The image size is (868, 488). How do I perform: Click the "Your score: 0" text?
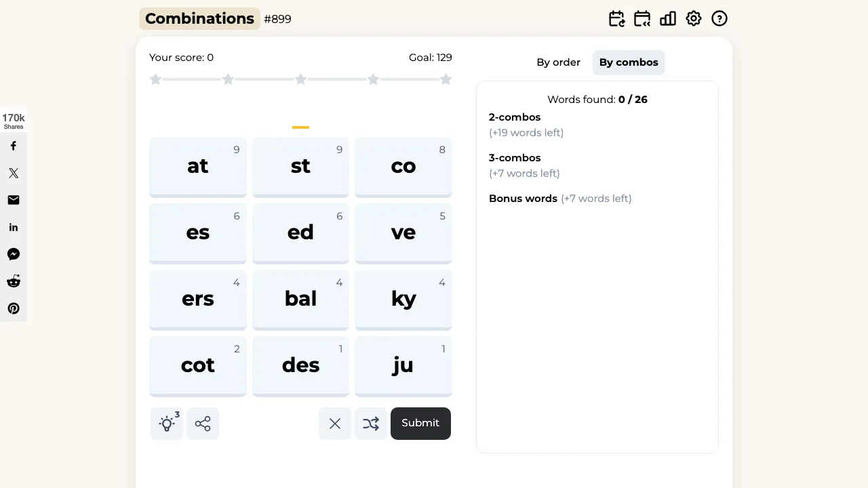tap(181, 58)
